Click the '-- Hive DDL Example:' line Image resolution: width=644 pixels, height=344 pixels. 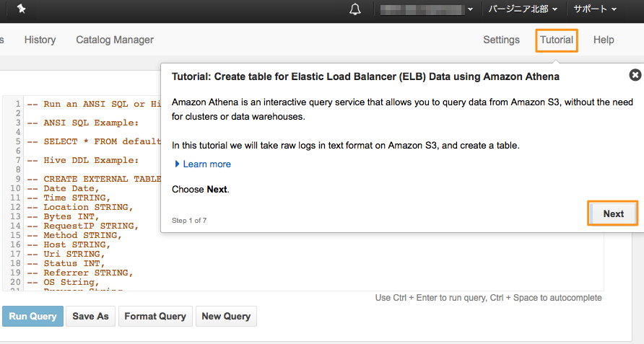pyautogui.click(x=83, y=160)
